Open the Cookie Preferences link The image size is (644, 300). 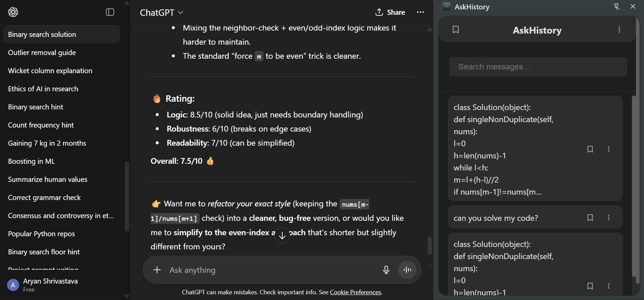coord(355,292)
